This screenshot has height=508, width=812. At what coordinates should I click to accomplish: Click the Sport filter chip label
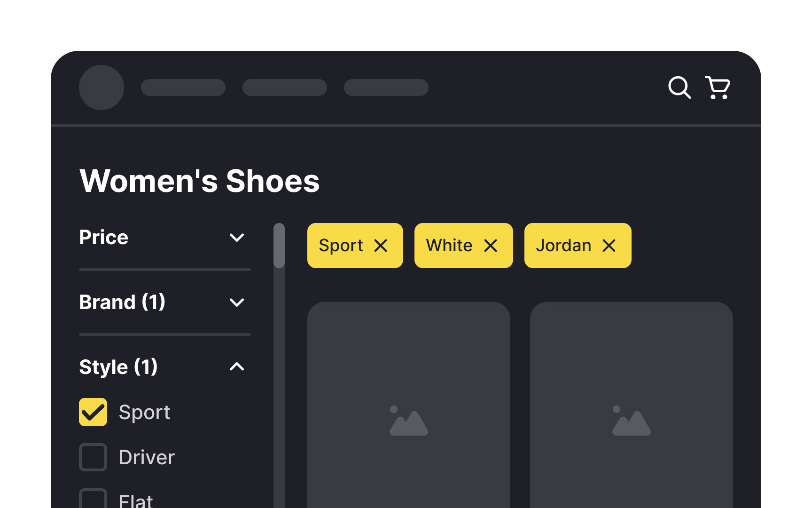tap(341, 246)
